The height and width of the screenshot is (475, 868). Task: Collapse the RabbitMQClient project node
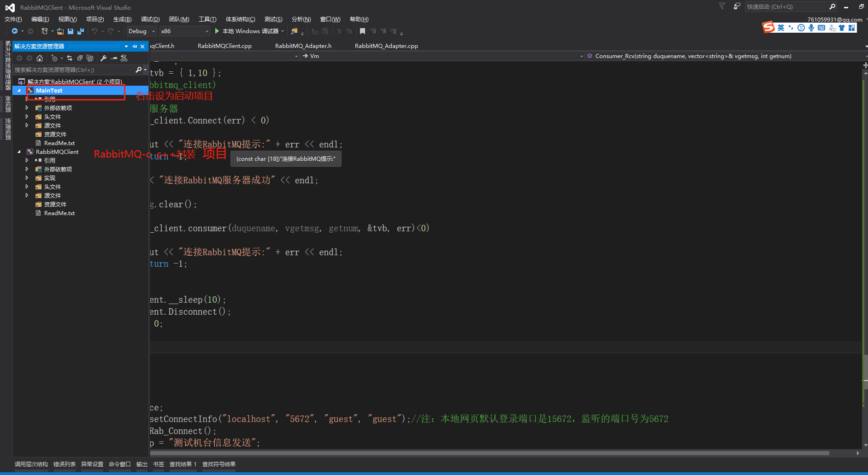(x=19, y=152)
